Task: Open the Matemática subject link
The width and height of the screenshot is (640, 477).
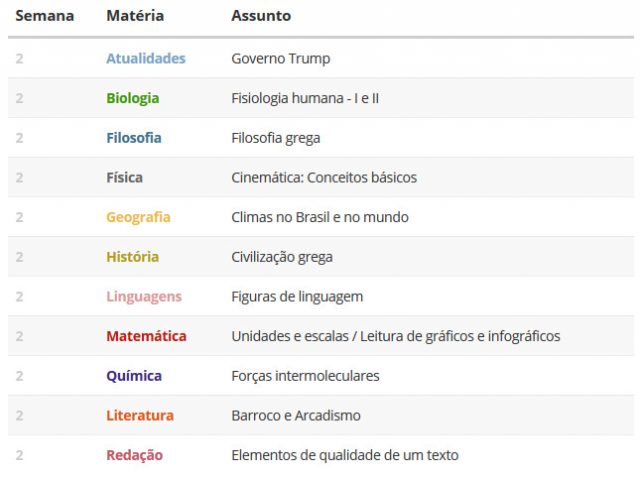Action: 146,336
